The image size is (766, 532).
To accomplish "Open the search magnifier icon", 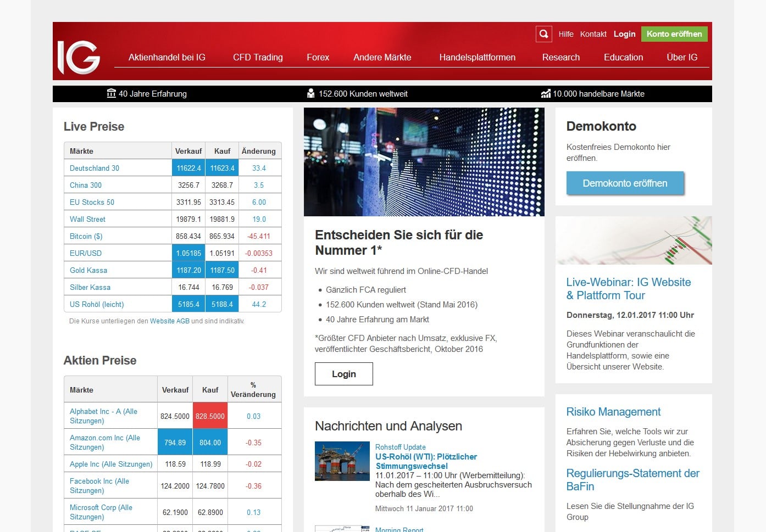I will coord(543,34).
